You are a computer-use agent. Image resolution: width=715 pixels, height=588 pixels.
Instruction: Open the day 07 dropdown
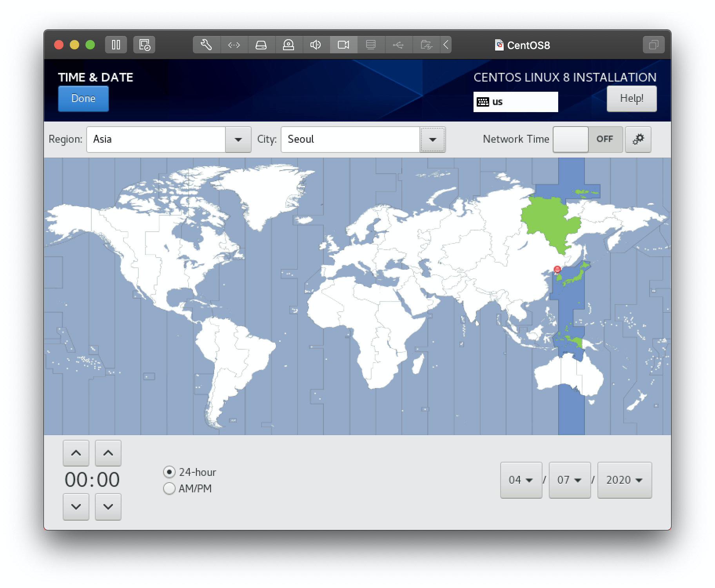pyautogui.click(x=570, y=480)
